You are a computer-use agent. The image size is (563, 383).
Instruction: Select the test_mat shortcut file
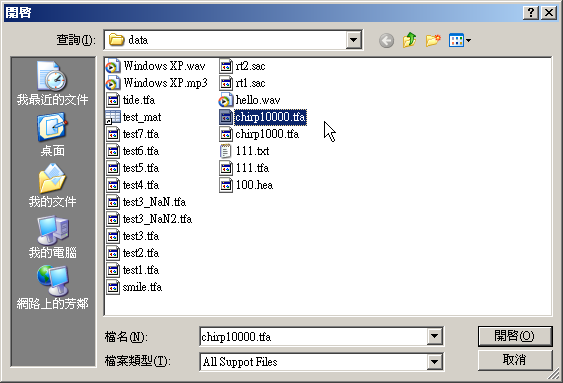point(134,117)
